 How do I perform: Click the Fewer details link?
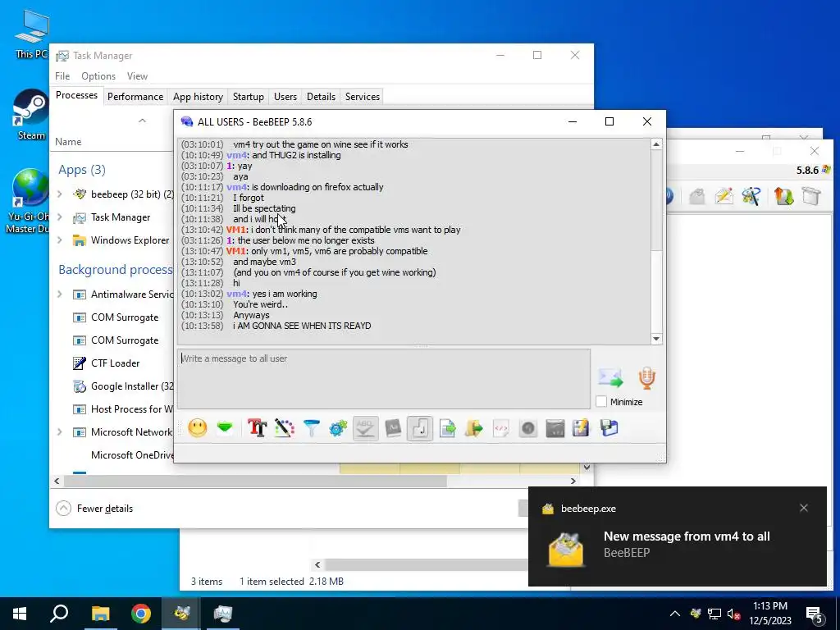(x=104, y=509)
